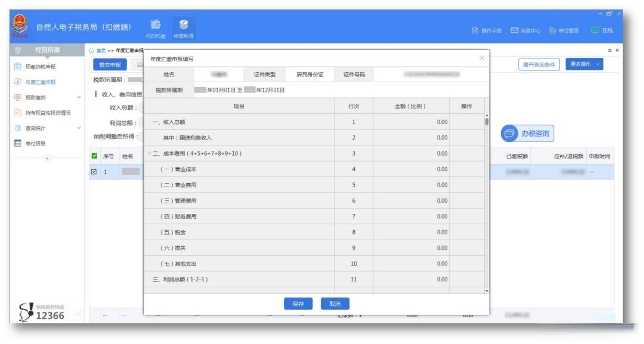
Task: Open the 更多操作 dropdown
Action: coord(584,64)
